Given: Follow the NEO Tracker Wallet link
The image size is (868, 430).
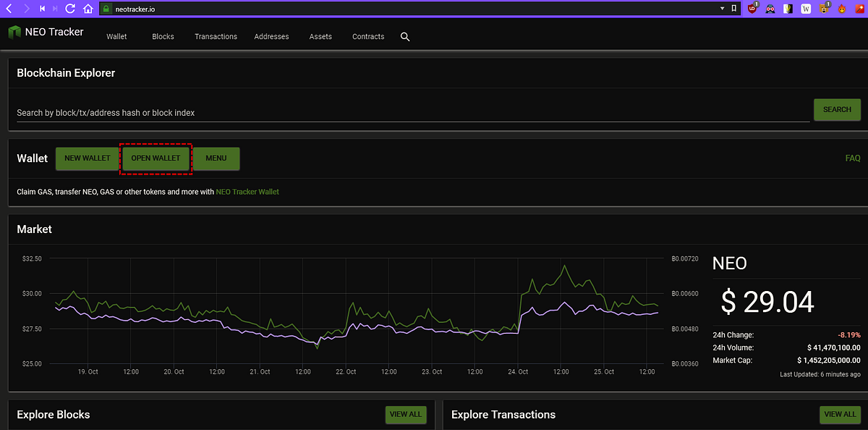Looking at the screenshot, I should [x=247, y=192].
